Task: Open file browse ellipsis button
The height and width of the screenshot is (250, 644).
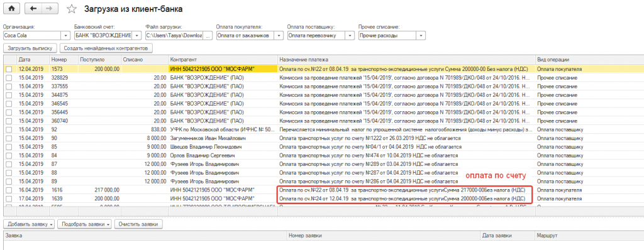Action: (208, 36)
